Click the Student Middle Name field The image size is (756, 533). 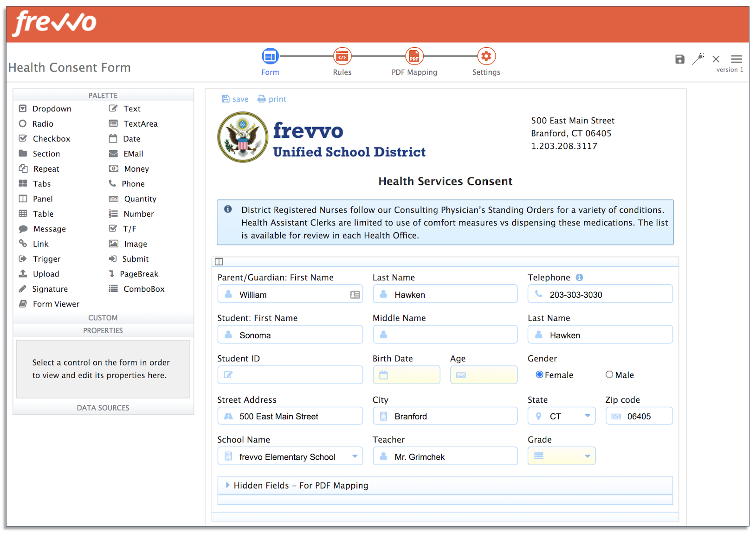click(445, 334)
